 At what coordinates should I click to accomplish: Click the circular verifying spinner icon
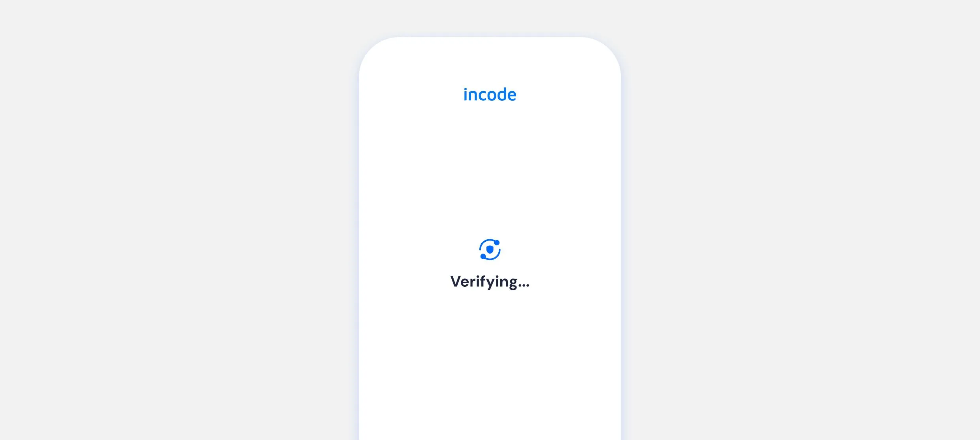[490, 250]
